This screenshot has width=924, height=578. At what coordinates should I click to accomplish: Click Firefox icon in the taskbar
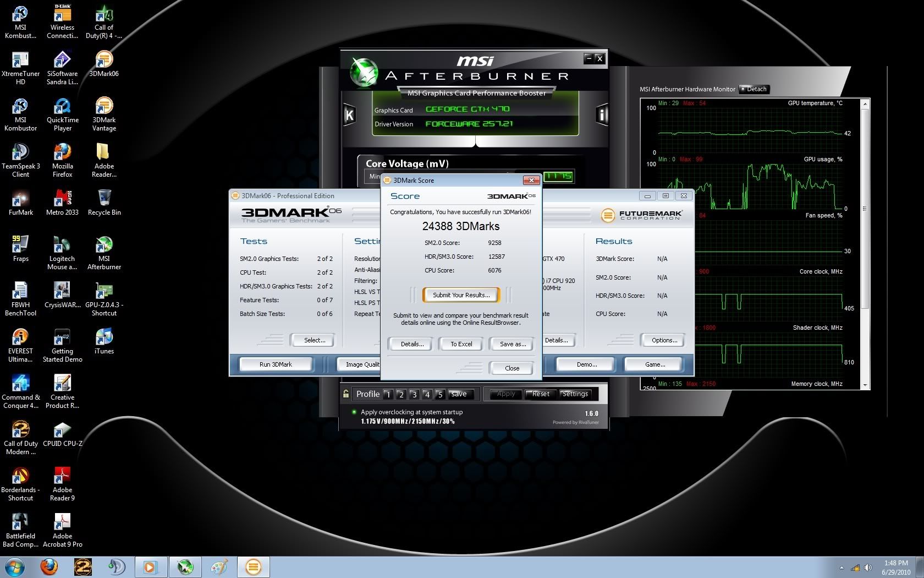point(49,566)
